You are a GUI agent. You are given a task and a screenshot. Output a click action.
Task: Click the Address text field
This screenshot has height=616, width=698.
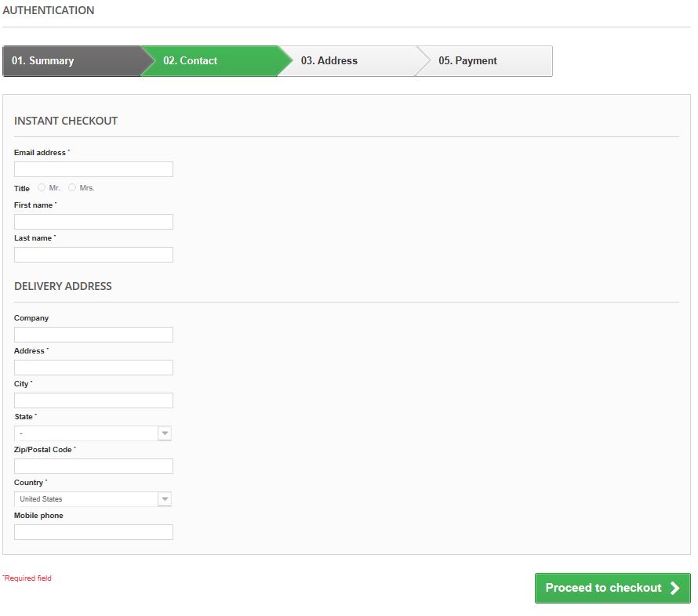click(x=93, y=368)
